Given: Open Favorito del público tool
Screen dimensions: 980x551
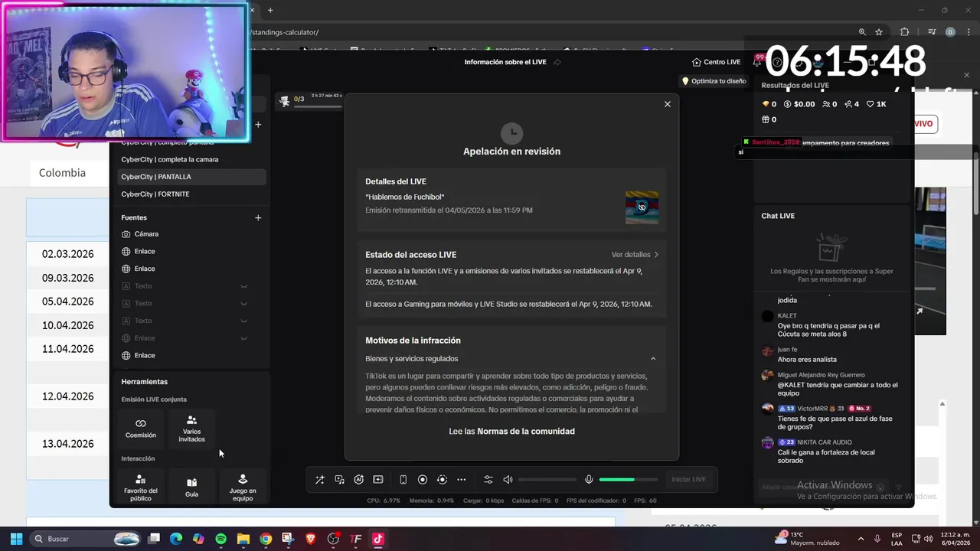Looking at the screenshot, I should 141,487.
